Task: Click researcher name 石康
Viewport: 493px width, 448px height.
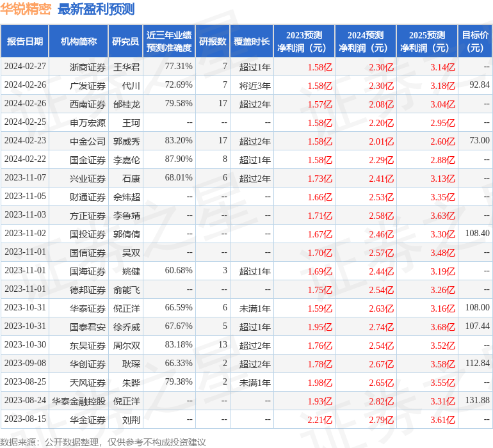Action: pos(131,179)
